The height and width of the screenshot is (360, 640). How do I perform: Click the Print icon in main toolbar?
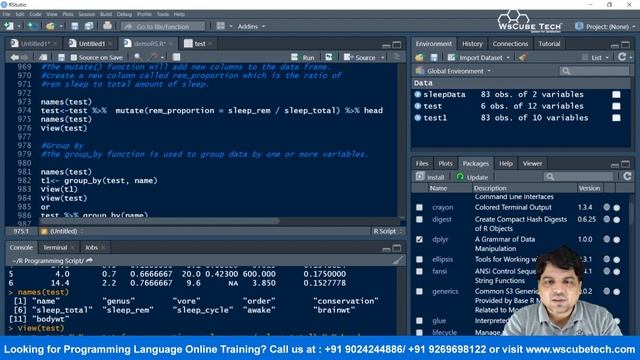[107, 26]
